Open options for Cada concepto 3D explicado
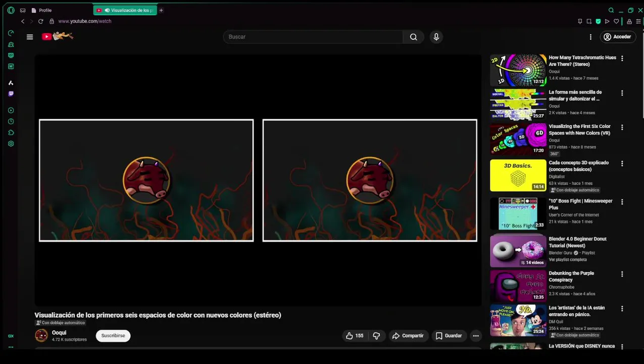 (622, 164)
